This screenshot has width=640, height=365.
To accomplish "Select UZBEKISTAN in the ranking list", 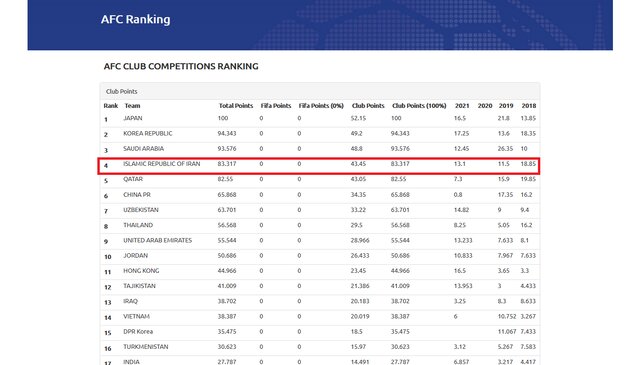I will [x=141, y=210].
